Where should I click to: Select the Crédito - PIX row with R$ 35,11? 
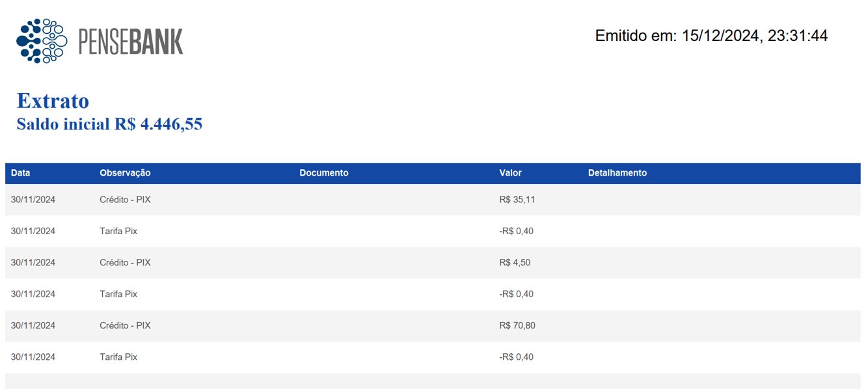pos(433,200)
